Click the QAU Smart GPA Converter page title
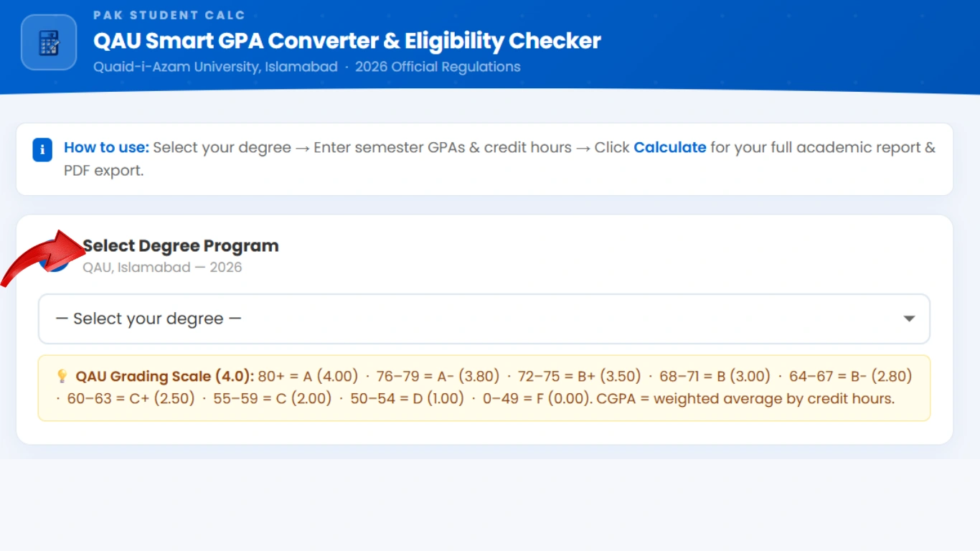The height and width of the screenshot is (551, 980). point(347,41)
